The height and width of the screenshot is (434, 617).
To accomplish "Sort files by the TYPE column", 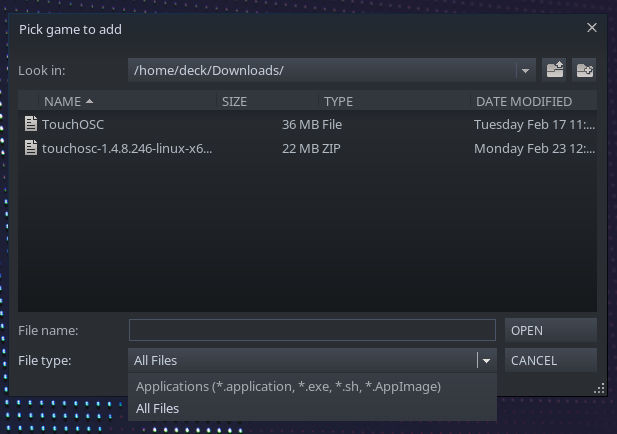I will coord(339,101).
